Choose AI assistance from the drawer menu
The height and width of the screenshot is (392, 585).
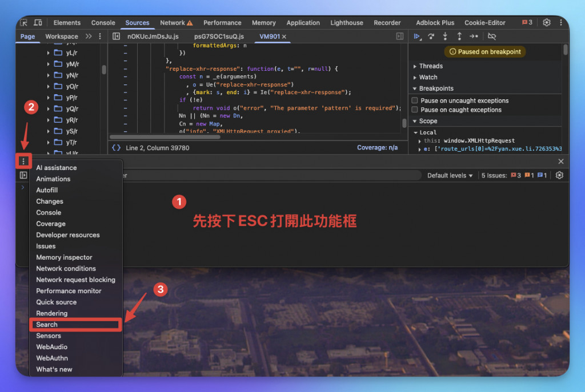coord(76,168)
